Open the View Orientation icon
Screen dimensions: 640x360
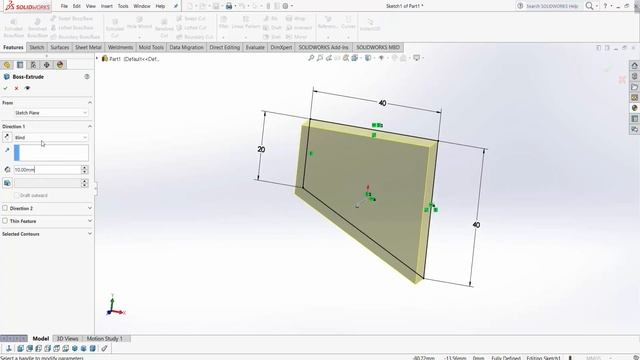tap(355, 58)
